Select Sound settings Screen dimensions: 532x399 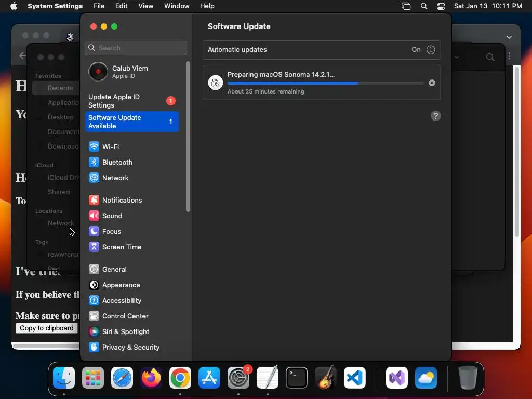[132, 216]
